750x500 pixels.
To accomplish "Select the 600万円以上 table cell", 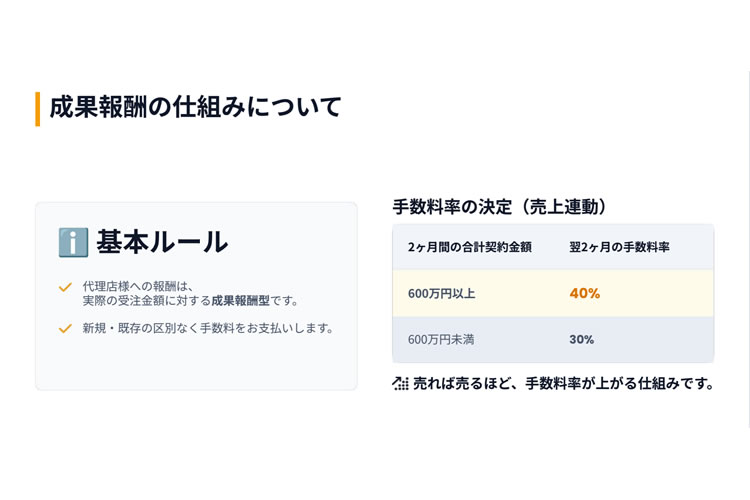I will [x=442, y=294].
